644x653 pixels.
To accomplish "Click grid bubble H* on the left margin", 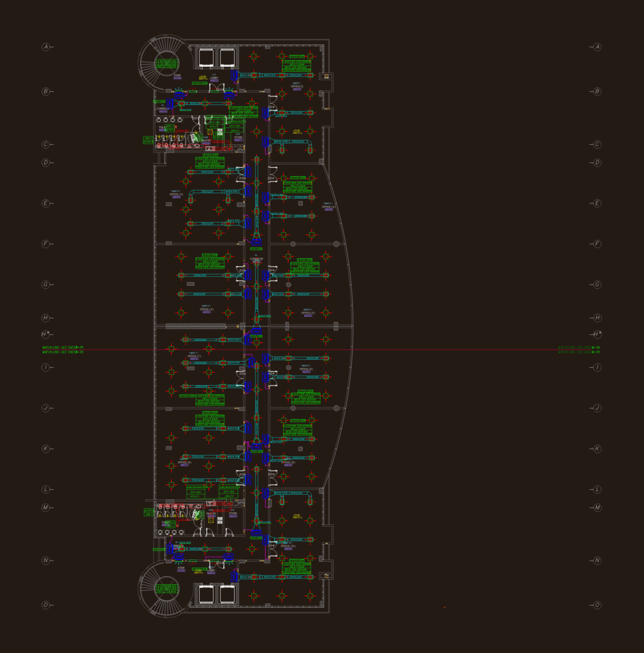I will point(45,334).
